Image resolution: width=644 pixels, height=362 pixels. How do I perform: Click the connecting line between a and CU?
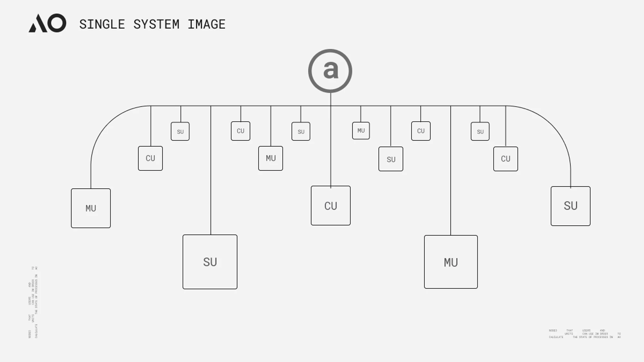tap(330, 155)
